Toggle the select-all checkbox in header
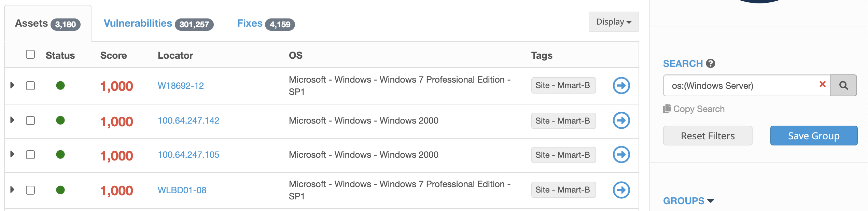The image size is (868, 211). (x=30, y=54)
